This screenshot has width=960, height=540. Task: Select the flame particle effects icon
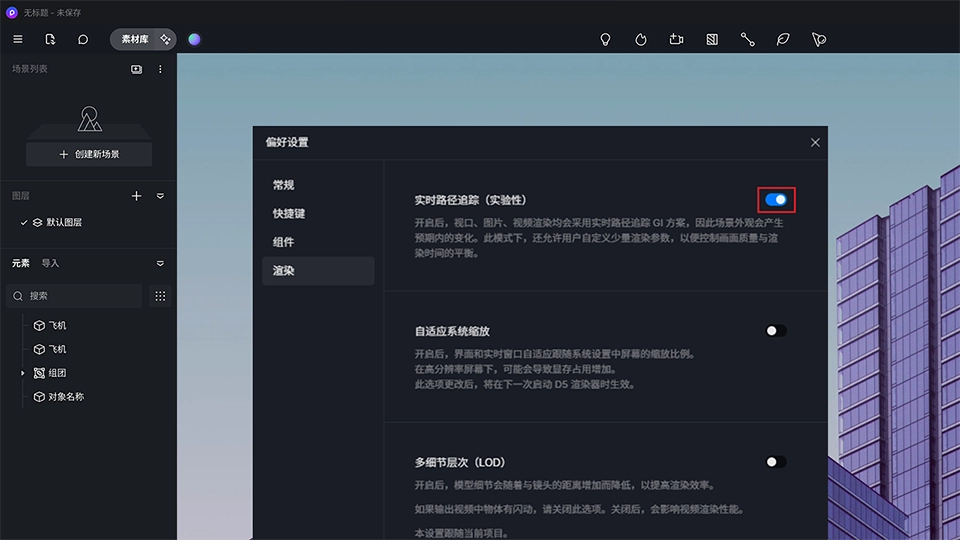coord(641,39)
